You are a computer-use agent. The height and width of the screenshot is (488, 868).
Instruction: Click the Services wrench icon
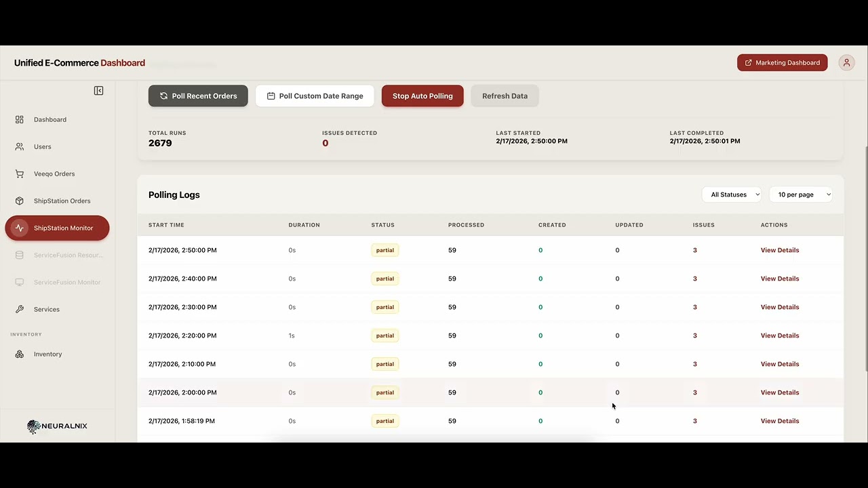pyautogui.click(x=20, y=309)
